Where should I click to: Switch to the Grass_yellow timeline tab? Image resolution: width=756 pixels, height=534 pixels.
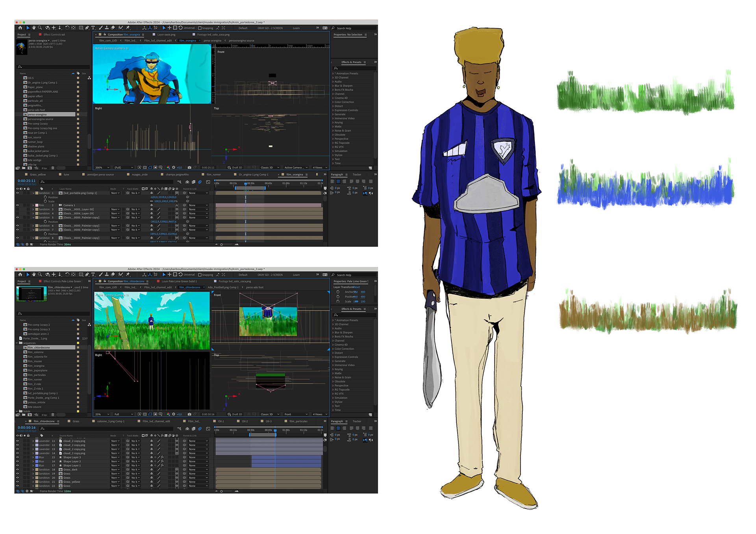click(38, 175)
